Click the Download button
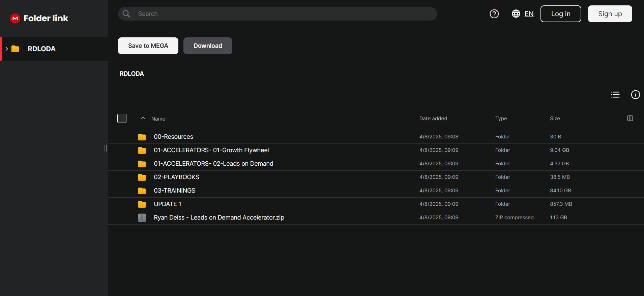 point(208,46)
